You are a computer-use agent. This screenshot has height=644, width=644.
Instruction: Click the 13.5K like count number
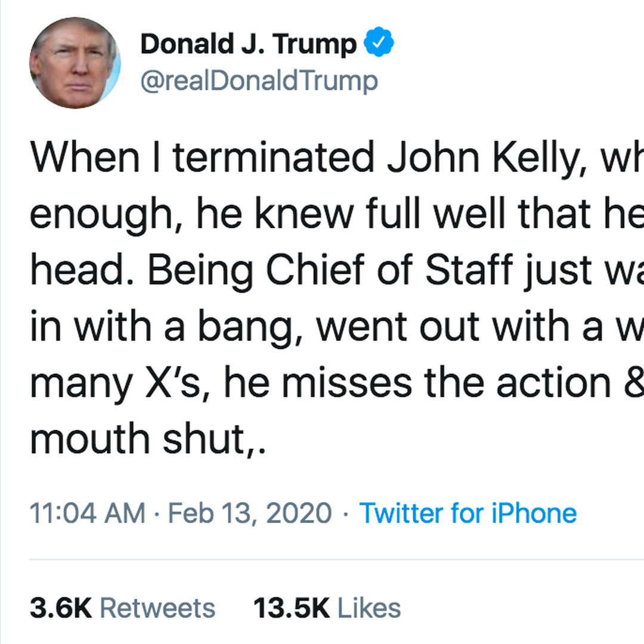291,609
